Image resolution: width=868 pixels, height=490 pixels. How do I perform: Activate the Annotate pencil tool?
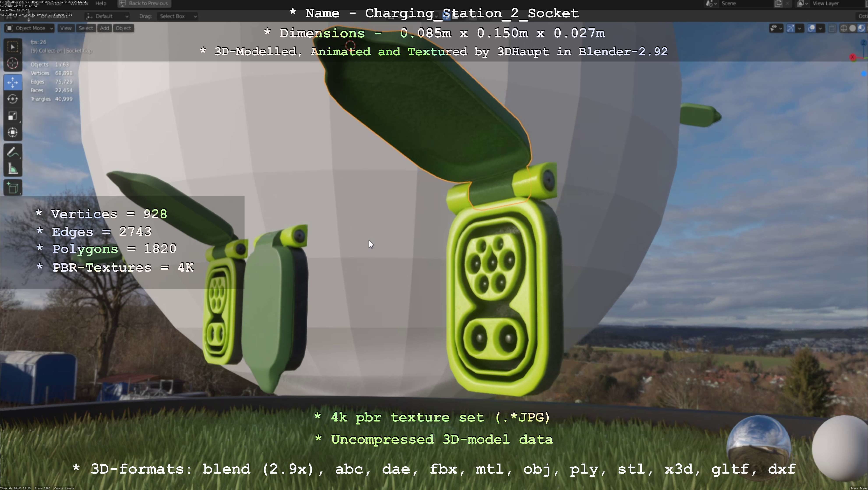point(13,152)
